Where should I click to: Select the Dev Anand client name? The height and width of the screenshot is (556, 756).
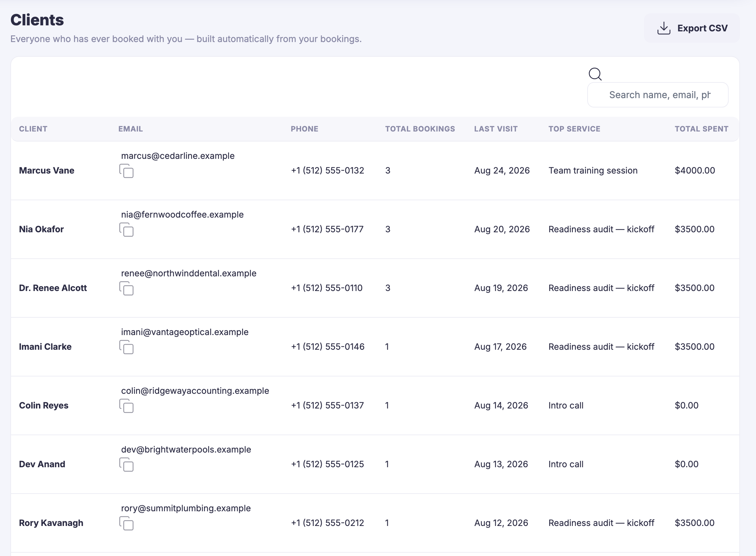[x=42, y=464]
